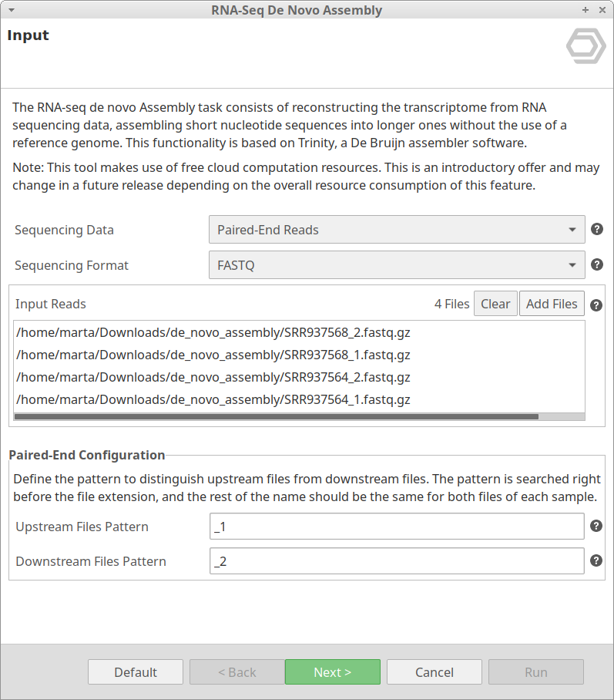
Task: Choose the SRR937564_1.fastq.gz file entry
Action: [x=213, y=400]
